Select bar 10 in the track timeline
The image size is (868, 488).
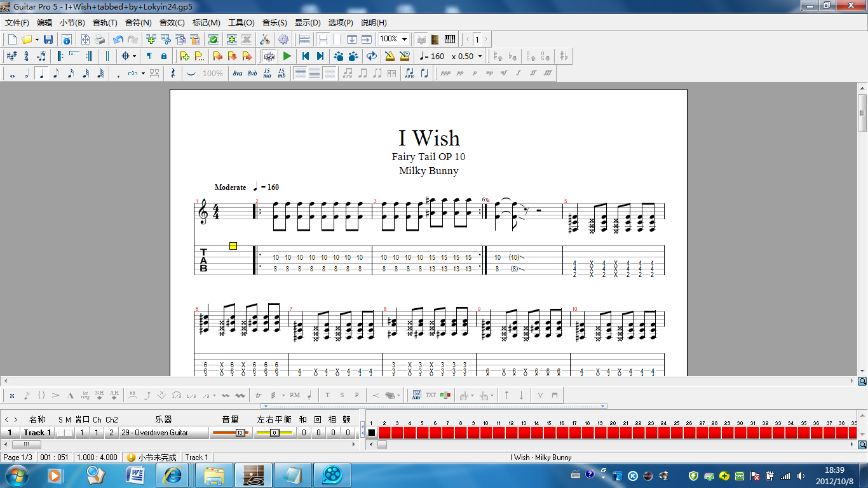485,433
